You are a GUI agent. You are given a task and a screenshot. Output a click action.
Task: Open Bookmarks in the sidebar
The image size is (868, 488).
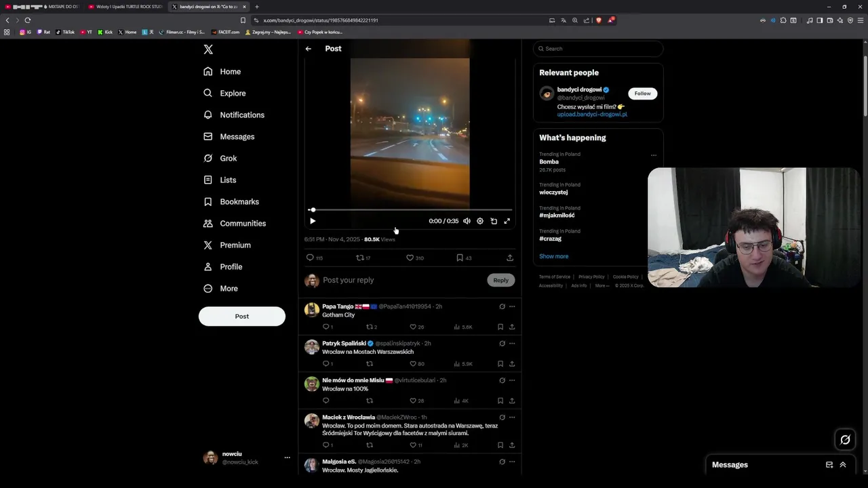(x=231, y=202)
